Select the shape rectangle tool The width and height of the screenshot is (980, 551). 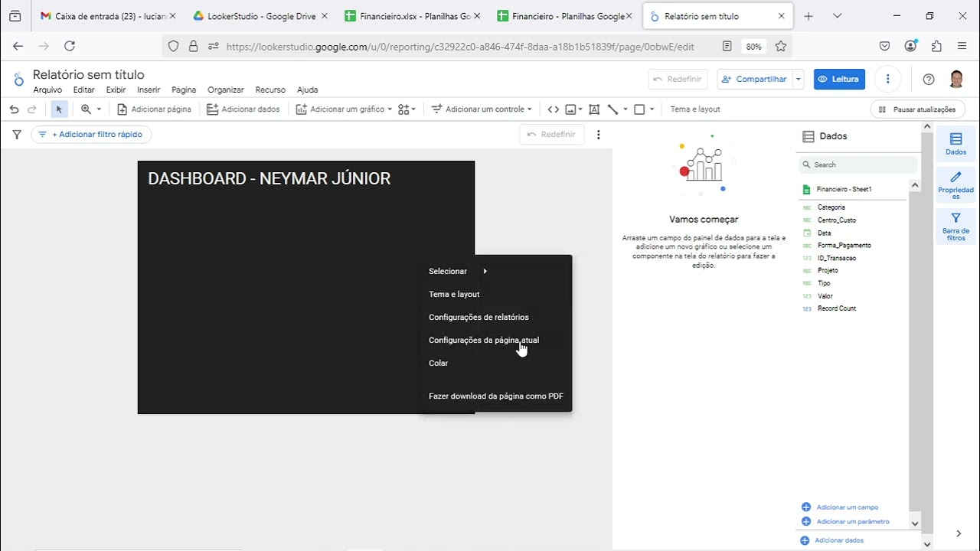click(639, 109)
